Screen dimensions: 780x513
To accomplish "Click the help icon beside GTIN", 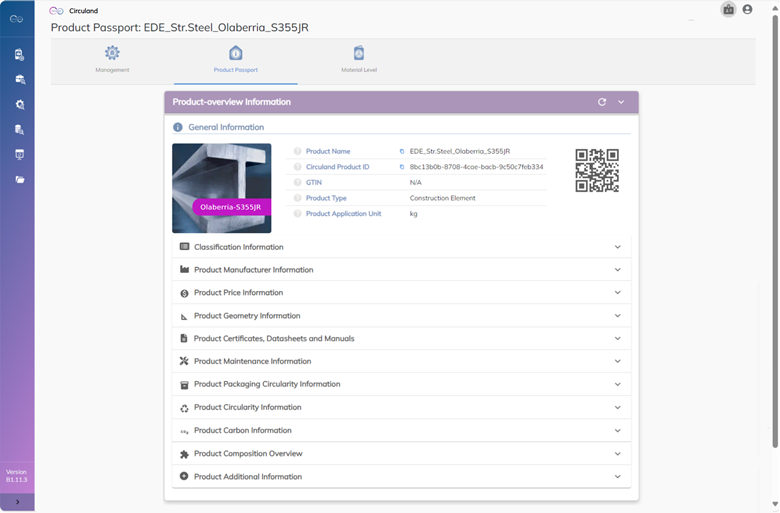I will click(297, 183).
